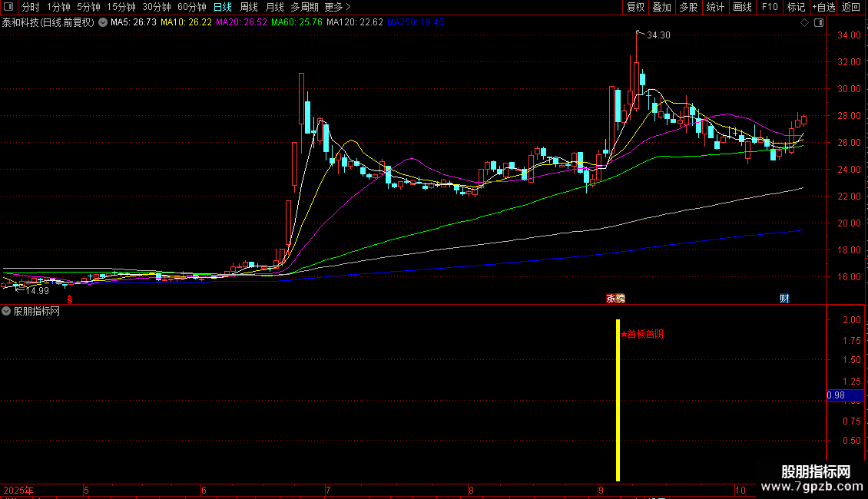Viewport: 868px width, 499px height.
Task: Open F10 company information
Action: point(770,7)
